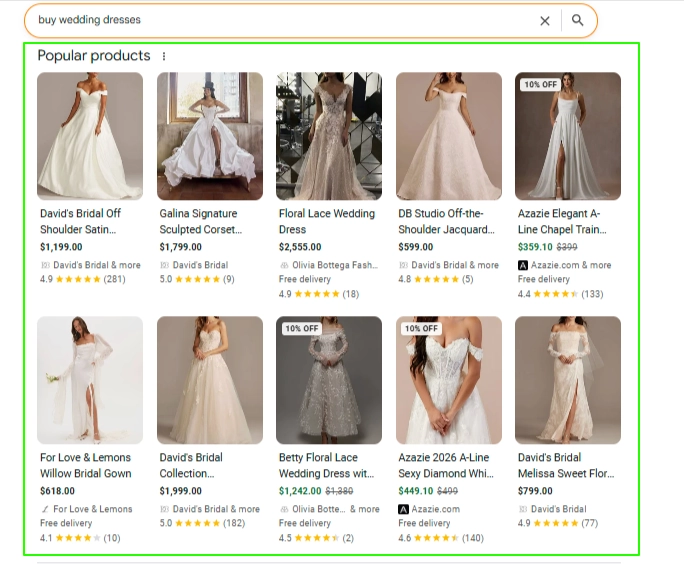Click the struck-through $499 original price

coord(448,491)
